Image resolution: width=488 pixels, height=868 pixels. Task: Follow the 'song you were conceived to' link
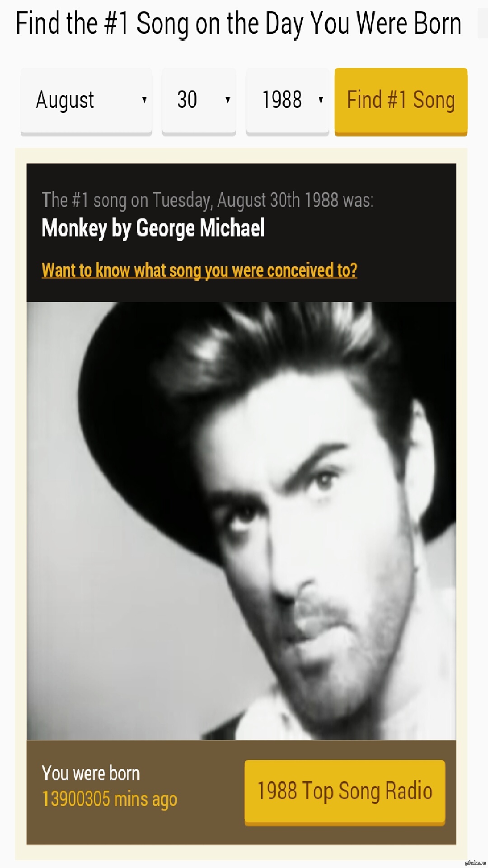(199, 270)
